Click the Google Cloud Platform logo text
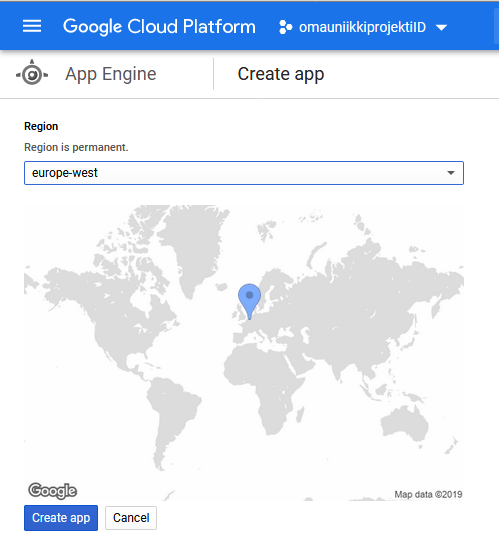The image size is (499, 536). click(159, 27)
